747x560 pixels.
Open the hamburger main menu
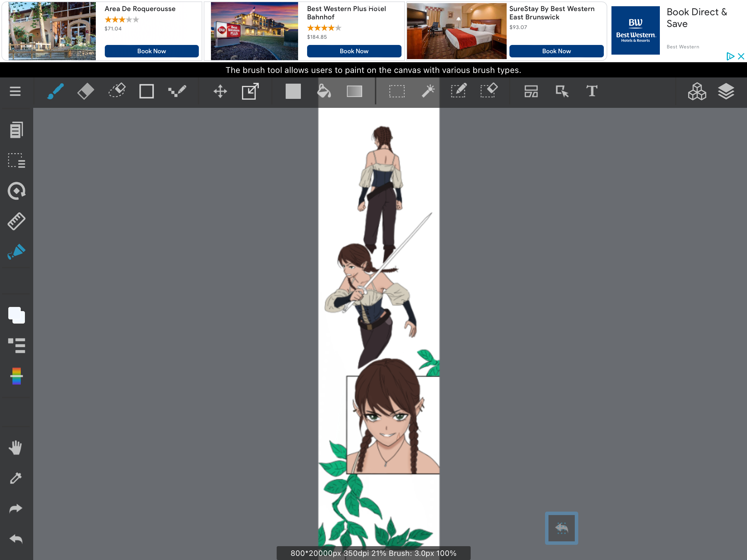pos(15,92)
